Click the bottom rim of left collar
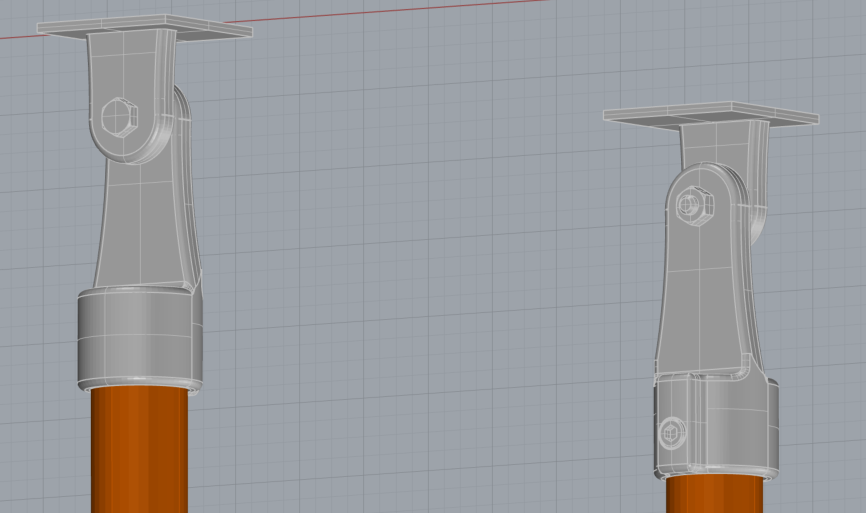The width and height of the screenshot is (866, 513). coord(138,383)
